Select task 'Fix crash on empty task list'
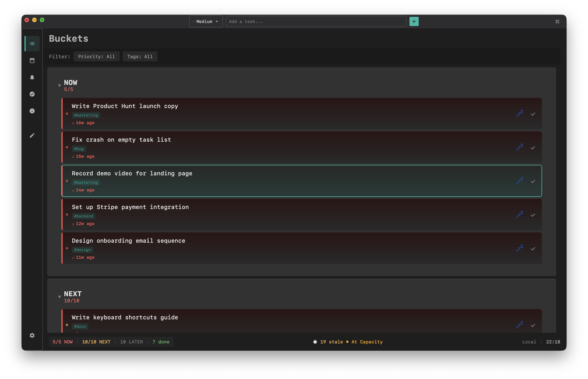588x379 pixels. tap(302, 147)
